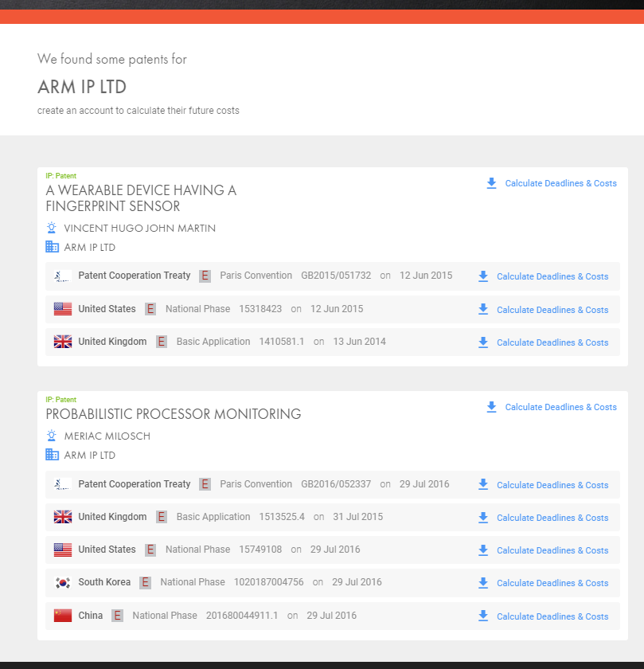
Task: Click inventor name Vincent Hugo John Martin
Action: coord(140,229)
